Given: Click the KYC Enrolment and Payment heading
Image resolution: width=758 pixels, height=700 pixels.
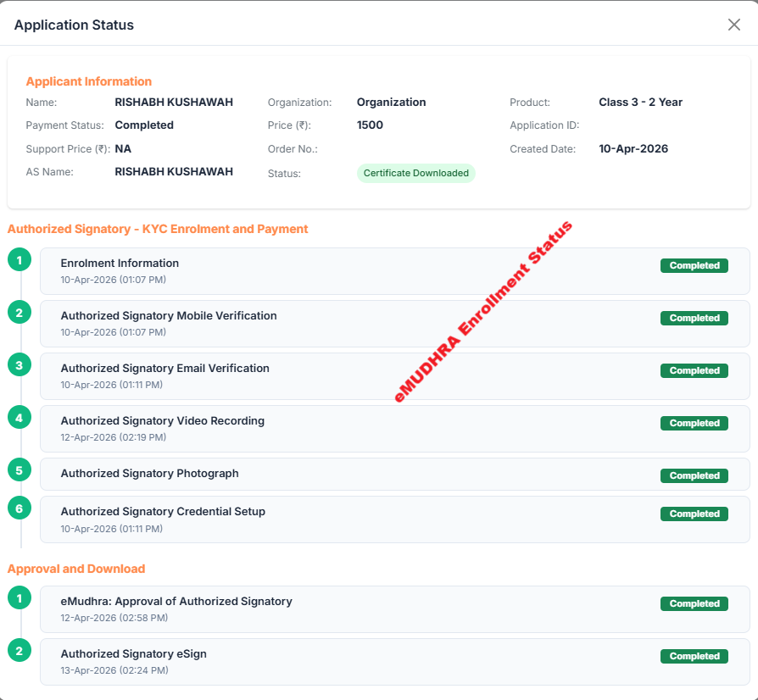Looking at the screenshot, I should (158, 229).
